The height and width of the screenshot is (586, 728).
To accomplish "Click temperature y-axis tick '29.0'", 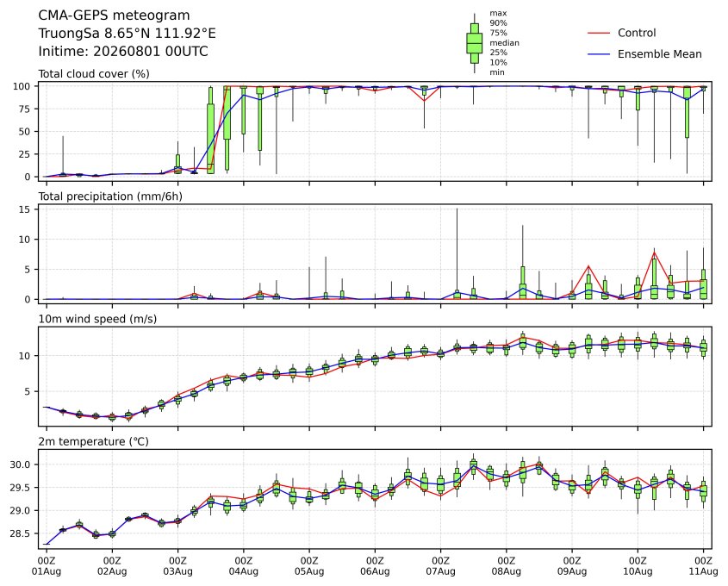I will click(21, 511).
